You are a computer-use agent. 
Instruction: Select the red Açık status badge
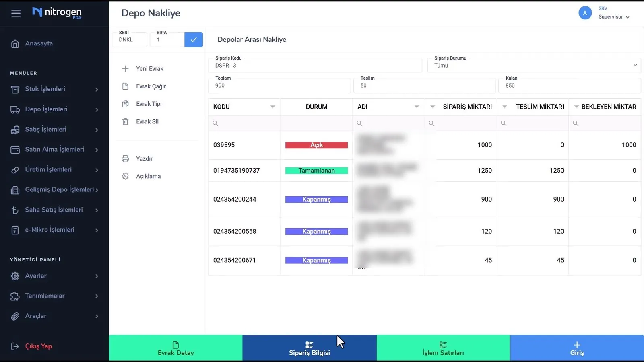click(x=316, y=145)
